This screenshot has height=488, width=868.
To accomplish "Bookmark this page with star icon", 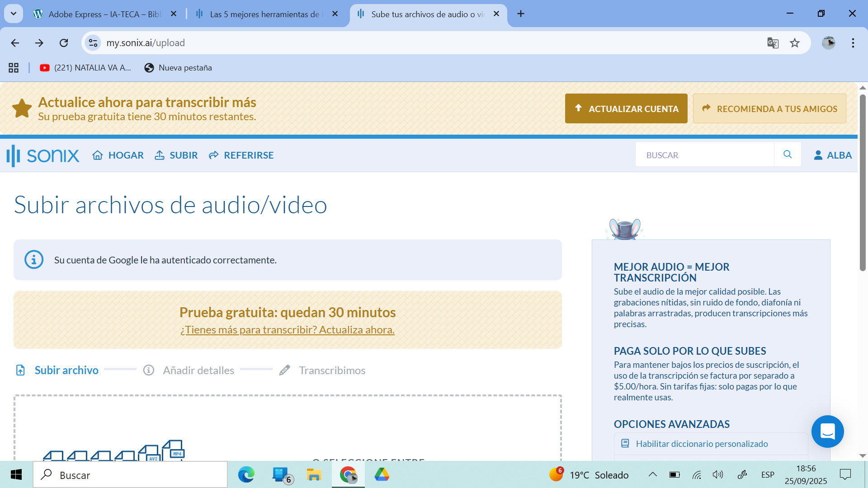I will point(795,43).
